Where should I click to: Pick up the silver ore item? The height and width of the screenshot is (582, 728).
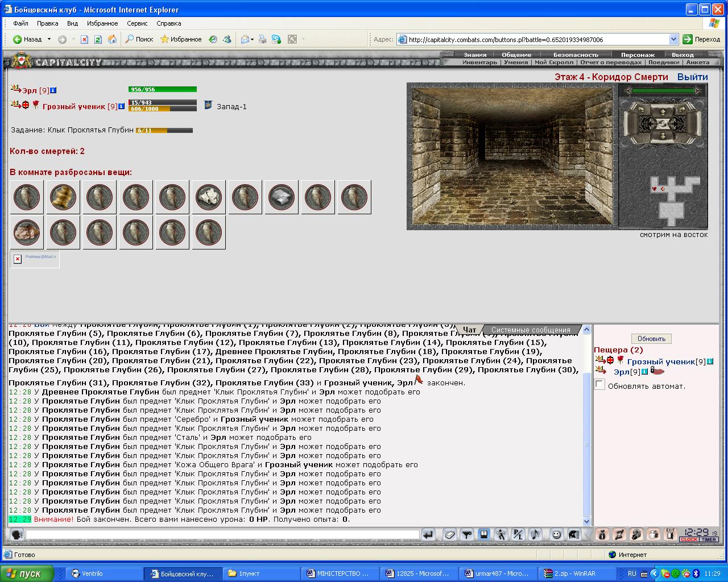pyautogui.click(x=209, y=197)
